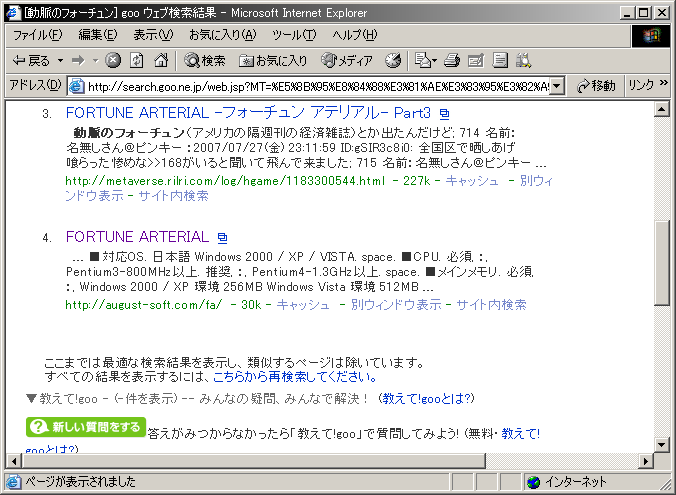Click the discuss icon in toolbar
676x495 pixels.
[500, 60]
